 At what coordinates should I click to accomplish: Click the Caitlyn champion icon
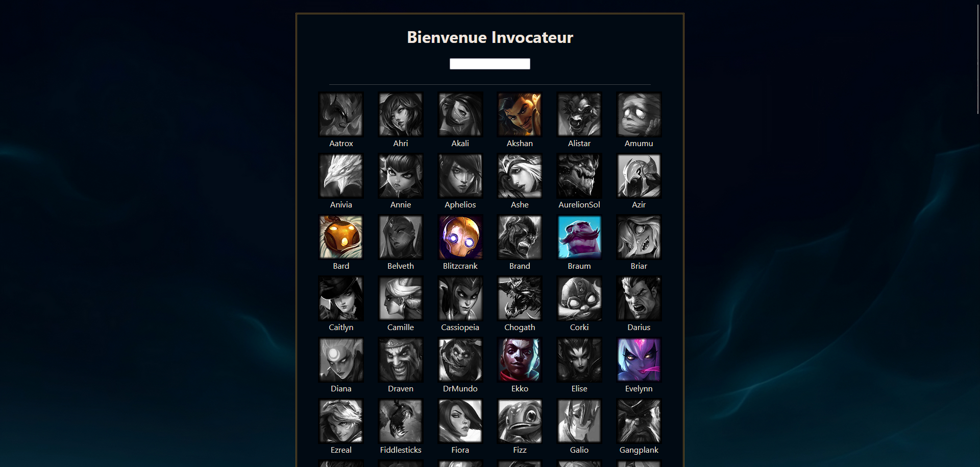click(x=341, y=298)
